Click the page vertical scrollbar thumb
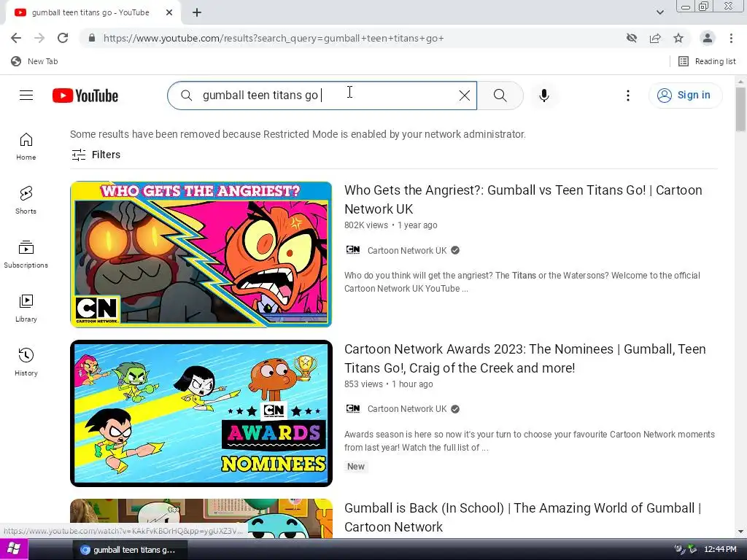This screenshot has height=560, width=747. pyautogui.click(x=740, y=109)
